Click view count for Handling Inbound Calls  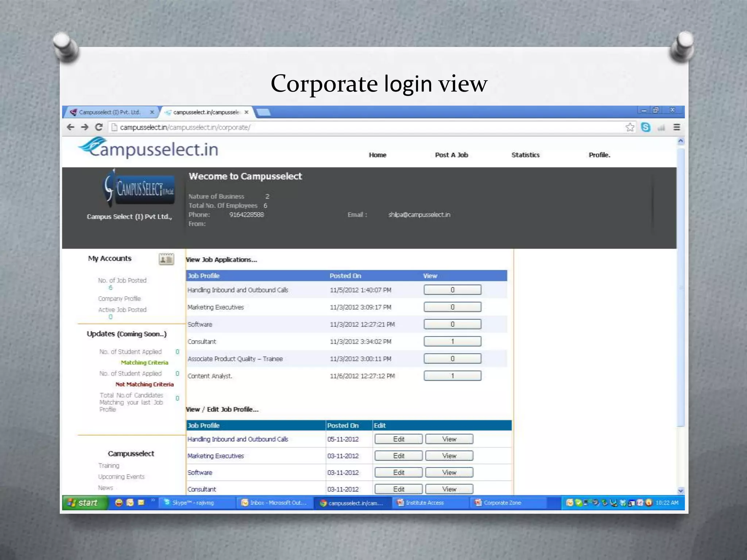click(452, 290)
